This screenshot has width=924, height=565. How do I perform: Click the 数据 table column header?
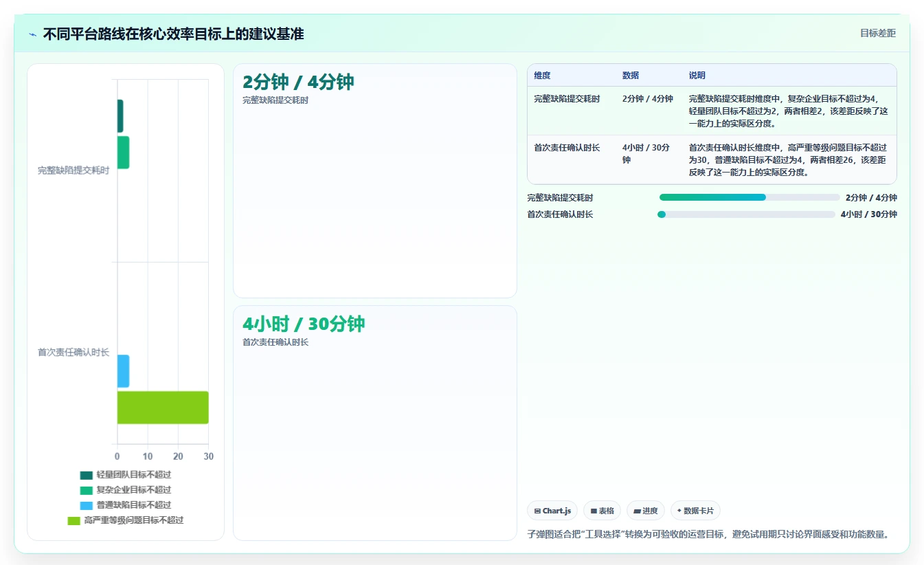[x=631, y=76]
